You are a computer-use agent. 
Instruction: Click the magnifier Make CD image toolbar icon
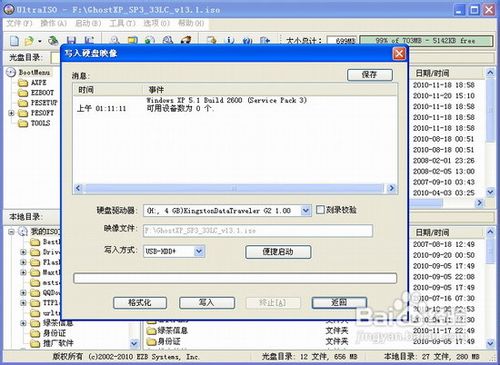click(115, 40)
